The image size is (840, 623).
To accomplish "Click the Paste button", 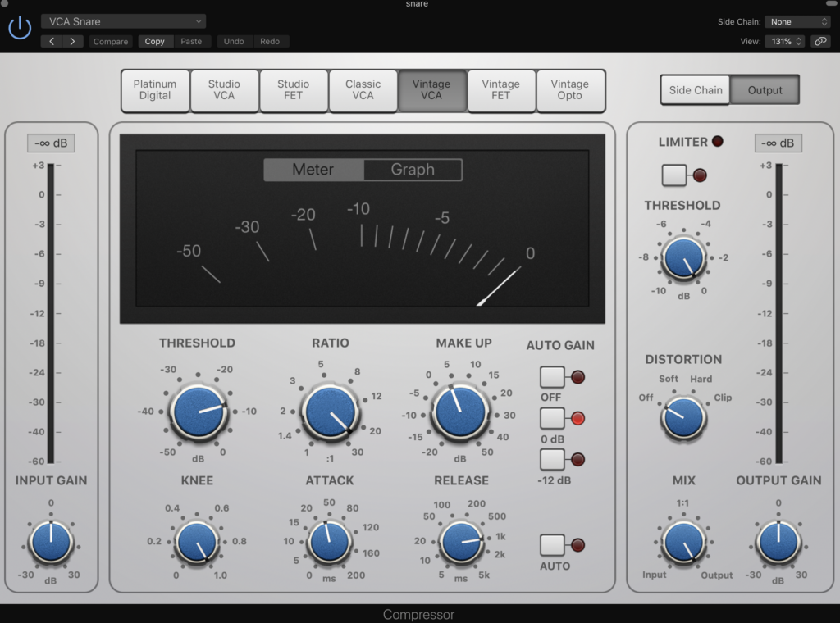I will point(191,41).
